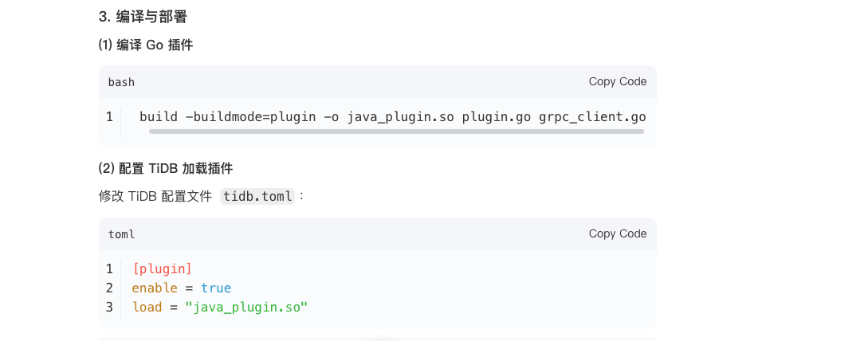Click the '(2) 配置 TiDB 加载插件' subheading
Screen dimensions: 868x341
pos(166,169)
